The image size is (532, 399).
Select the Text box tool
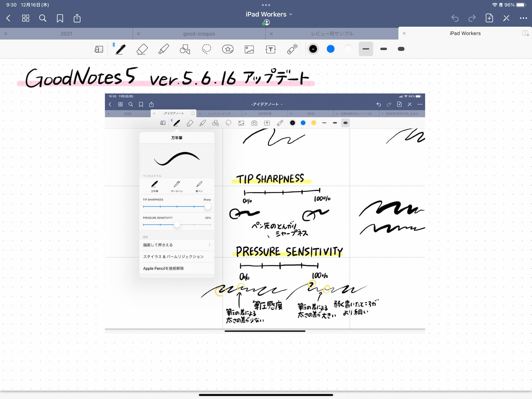click(x=270, y=49)
